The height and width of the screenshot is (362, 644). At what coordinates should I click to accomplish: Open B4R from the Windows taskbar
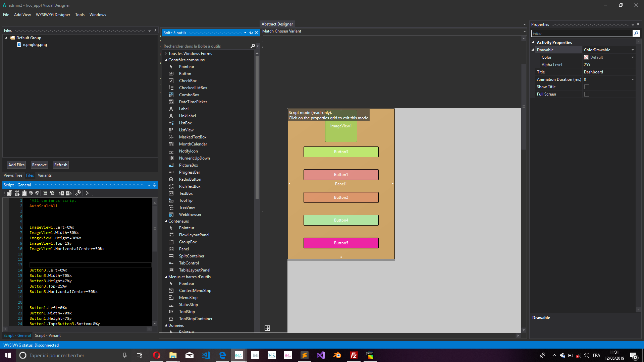point(271,355)
